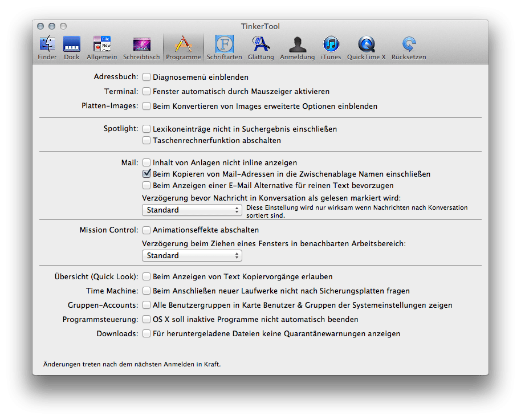
Task: Check Time Machine Sicherungsplatten option
Action: coord(146,291)
